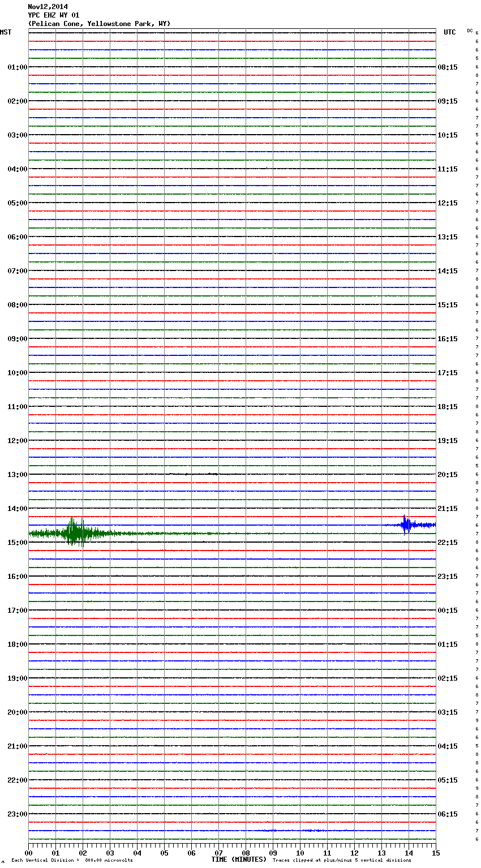481x868 pixels.
Task: Click the 17:15 UTC time label
Action: (448, 373)
